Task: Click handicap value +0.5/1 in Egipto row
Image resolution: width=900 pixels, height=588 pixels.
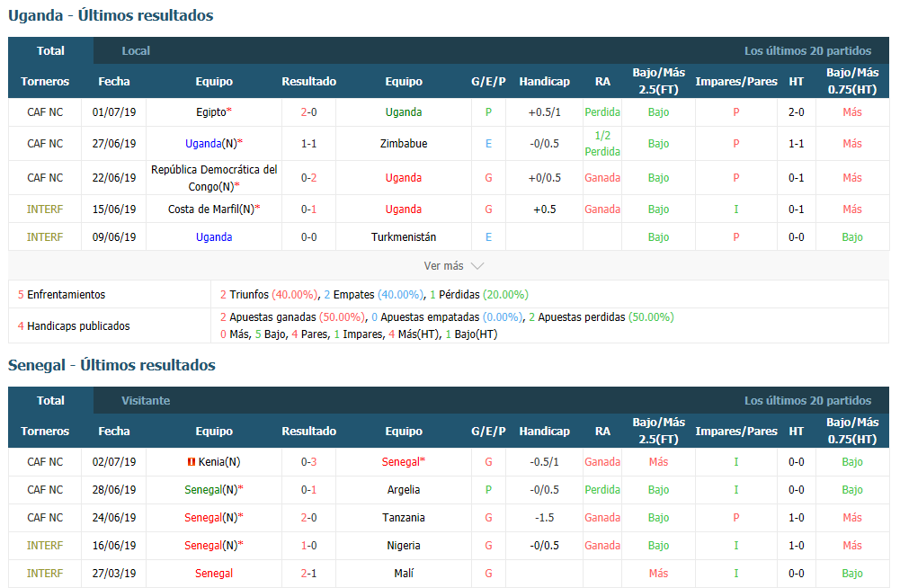Action: pyautogui.click(x=544, y=112)
